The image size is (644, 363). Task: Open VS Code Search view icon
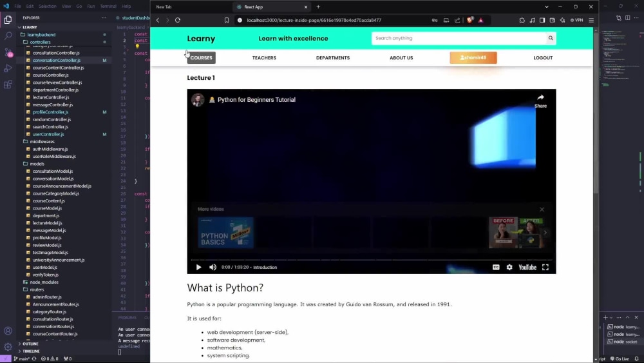coord(8,35)
